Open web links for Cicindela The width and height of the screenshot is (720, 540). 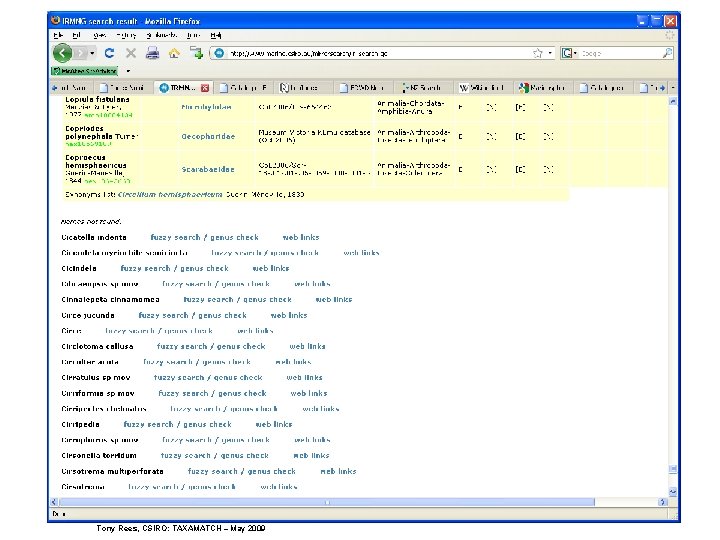270,268
